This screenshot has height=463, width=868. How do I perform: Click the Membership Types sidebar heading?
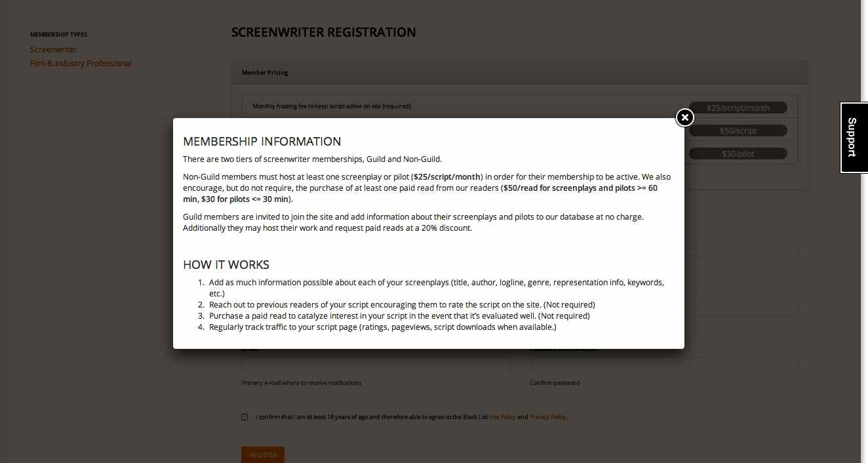pos(58,35)
